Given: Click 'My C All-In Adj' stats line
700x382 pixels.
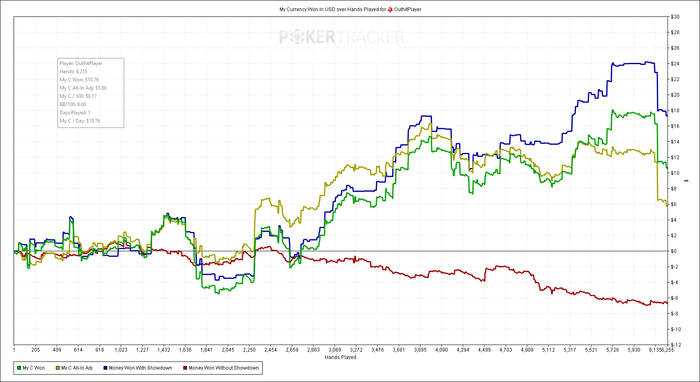Looking at the screenshot, I should [x=83, y=88].
